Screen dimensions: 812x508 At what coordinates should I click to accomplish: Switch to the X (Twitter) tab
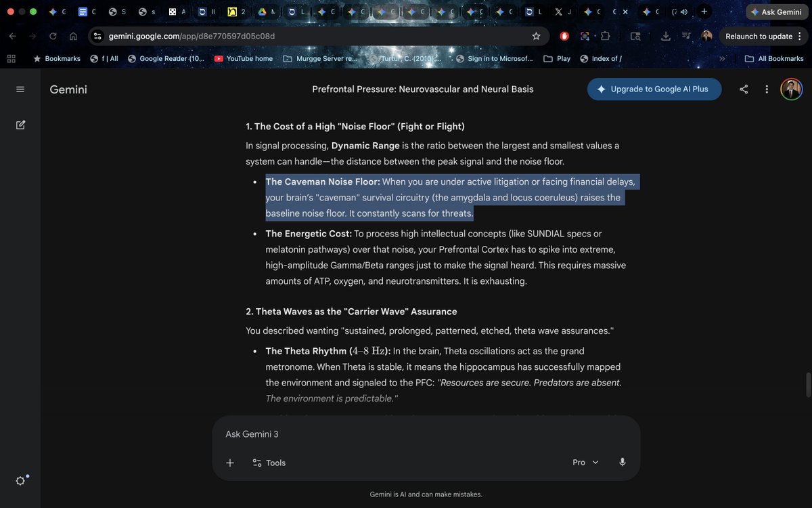[563, 12]
